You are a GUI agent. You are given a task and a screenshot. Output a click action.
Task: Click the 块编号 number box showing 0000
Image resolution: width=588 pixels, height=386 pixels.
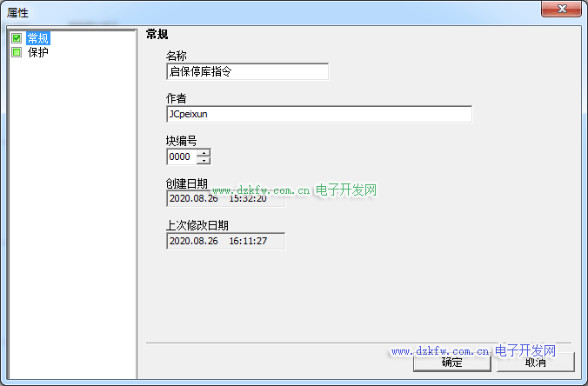coord(180,157)
